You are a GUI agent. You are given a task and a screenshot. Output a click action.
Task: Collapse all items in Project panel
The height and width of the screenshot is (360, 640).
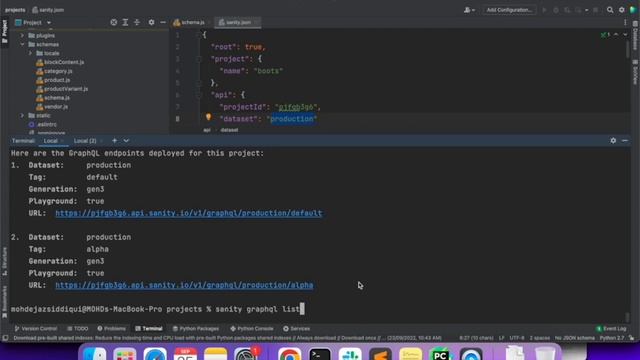coord(137,22)
